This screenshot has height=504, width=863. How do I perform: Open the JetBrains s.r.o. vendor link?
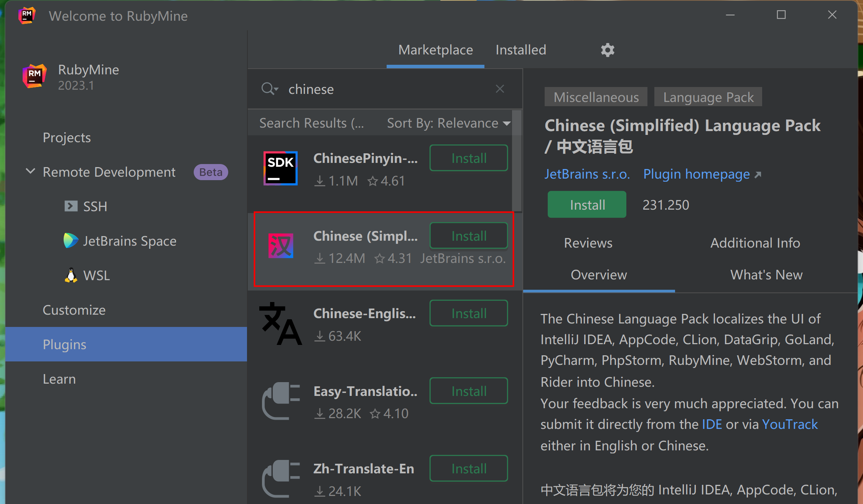587,174
